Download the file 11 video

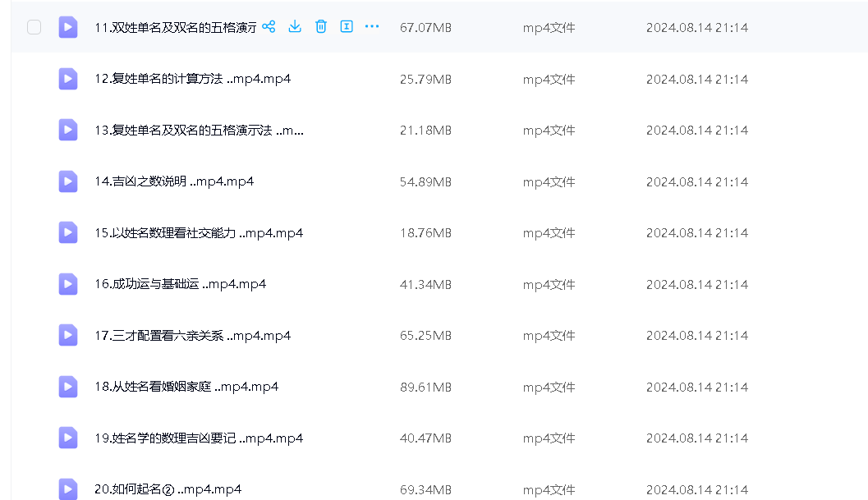(295, 27)
